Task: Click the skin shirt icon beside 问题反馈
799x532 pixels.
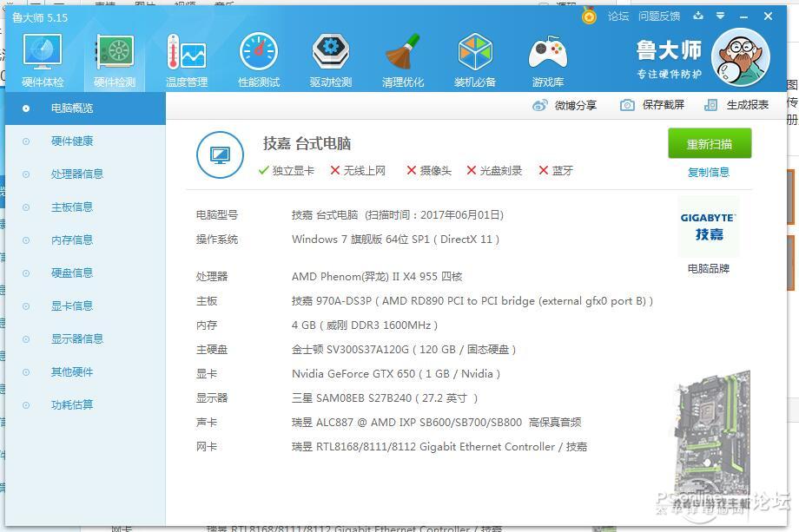Action: (x=698, y=16)
